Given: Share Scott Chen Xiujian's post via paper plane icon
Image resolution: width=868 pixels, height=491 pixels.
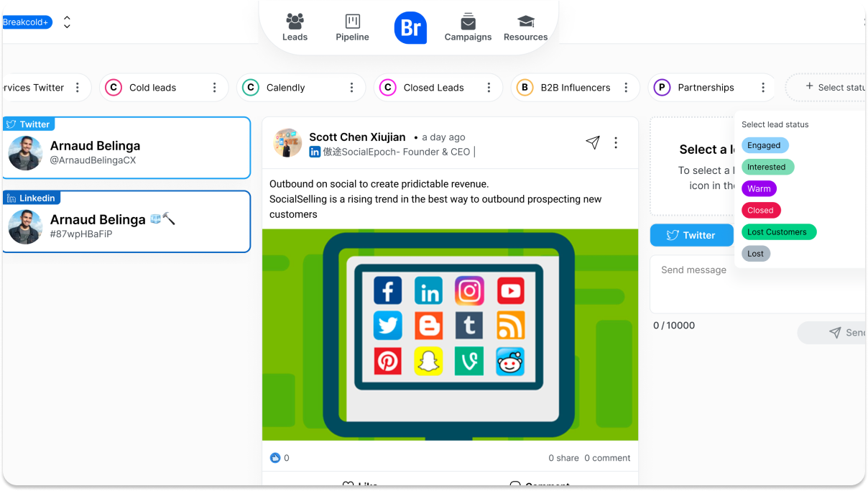Looking at the screenshot, I should [x=592, y=143].
